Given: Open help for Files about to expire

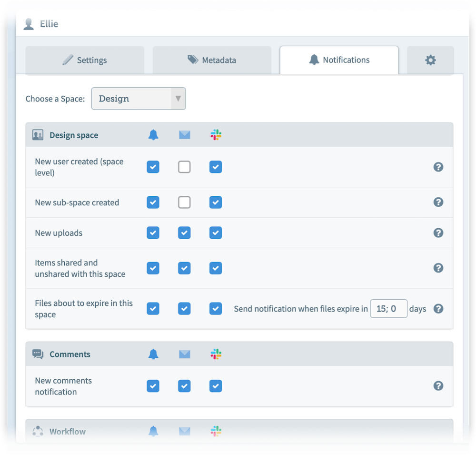Looking at the screenshot, I should point(438,309).
